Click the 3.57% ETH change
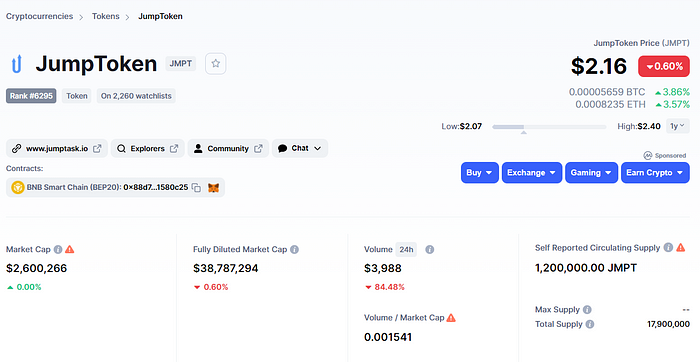 pyautogui.click(x=672, y=104)
